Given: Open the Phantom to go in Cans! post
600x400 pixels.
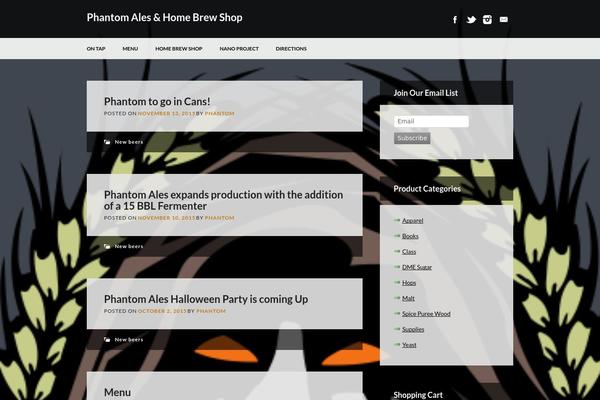Looking at the screenshot, I should (157, 101).
